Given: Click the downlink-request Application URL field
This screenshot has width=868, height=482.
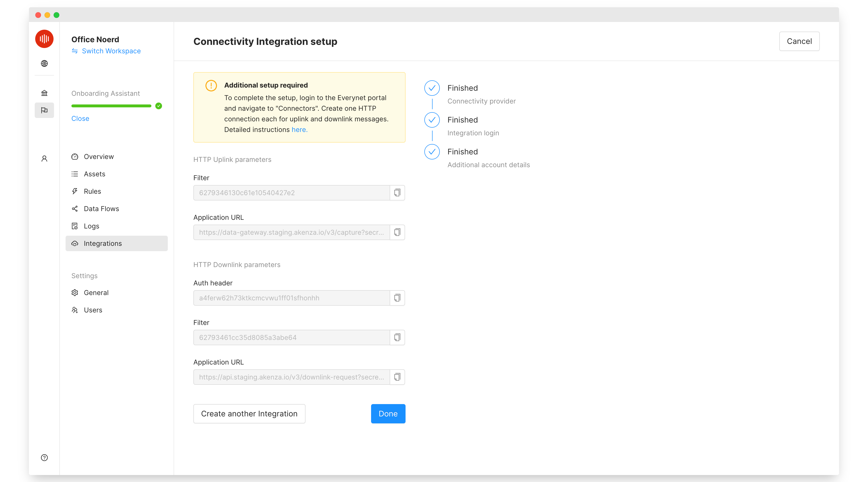Looking at the screenshot, I should point(292,377).
